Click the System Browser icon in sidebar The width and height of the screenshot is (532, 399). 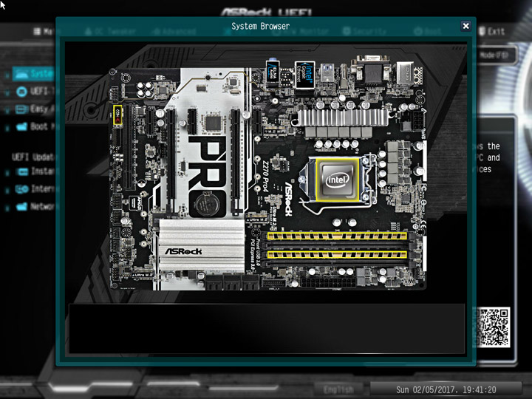(21, 74)
